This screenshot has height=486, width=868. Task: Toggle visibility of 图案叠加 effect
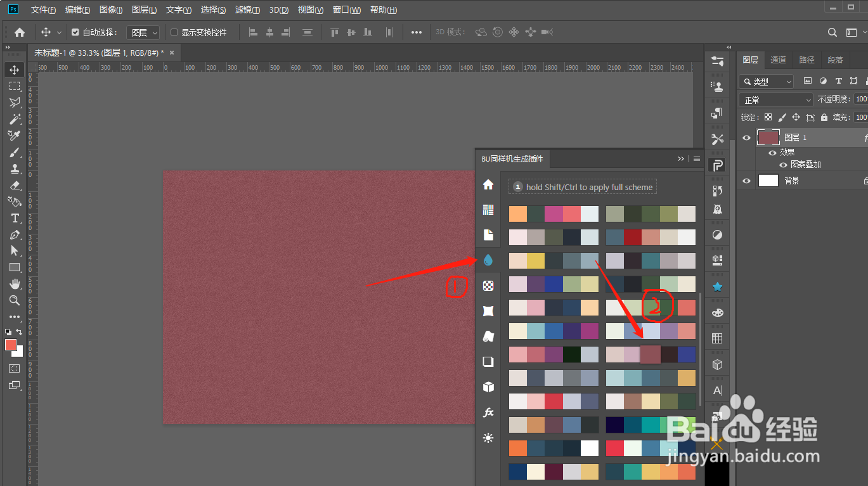tap(783, 164)
